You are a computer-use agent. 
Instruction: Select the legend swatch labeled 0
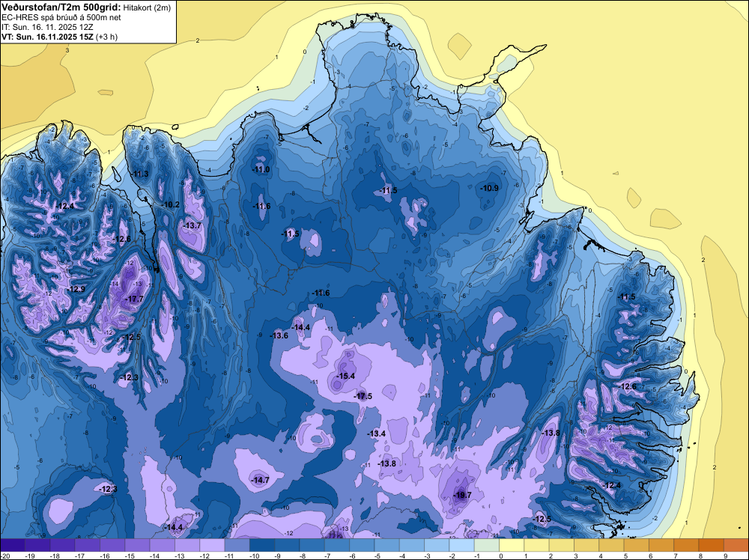coord(512,544)
